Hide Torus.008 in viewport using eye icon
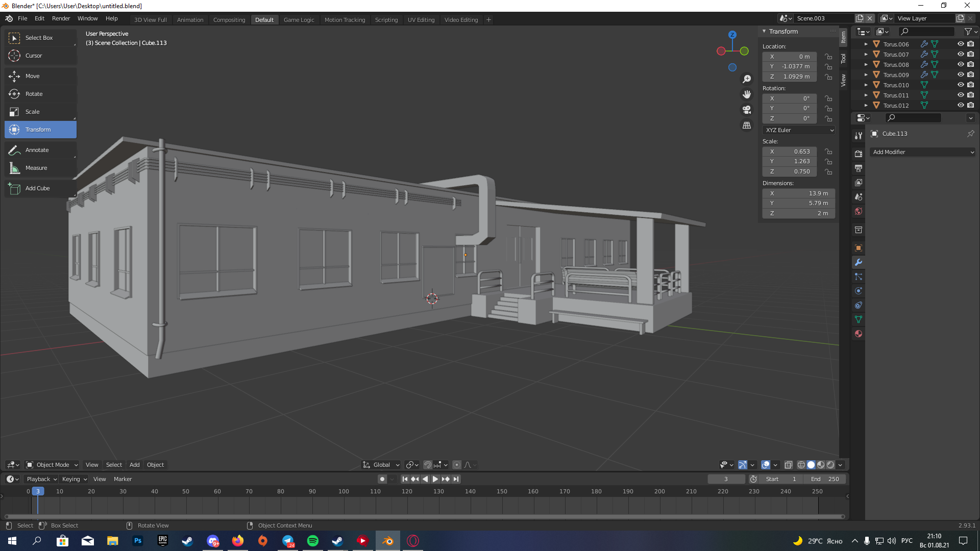Image resolution: width=980 pixels, height=551 pixels. point(960,64)
